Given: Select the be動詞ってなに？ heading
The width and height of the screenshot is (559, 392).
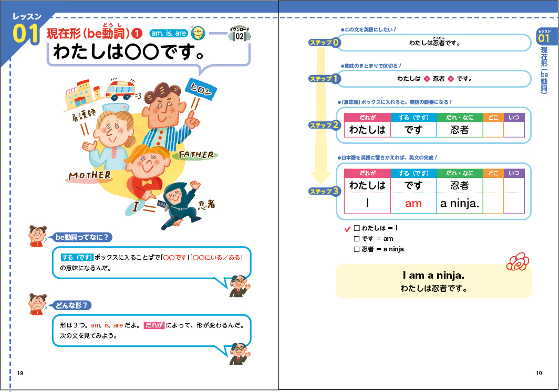Looking at the screenshot, I should tap(82, 237).
